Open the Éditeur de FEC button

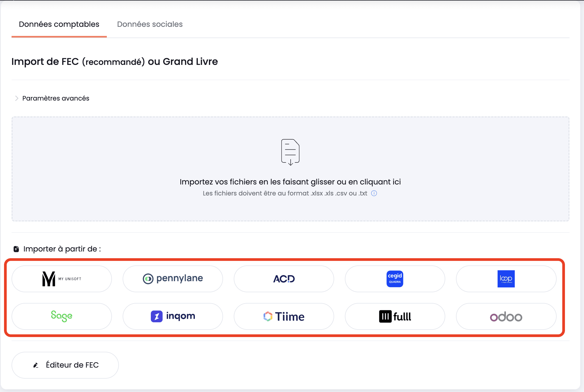(x=65, y=365)
